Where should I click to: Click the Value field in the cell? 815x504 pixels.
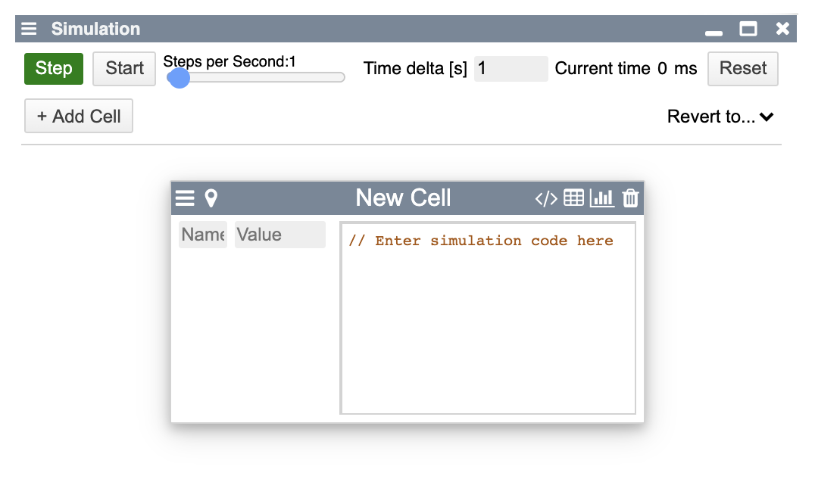[279, 235]
